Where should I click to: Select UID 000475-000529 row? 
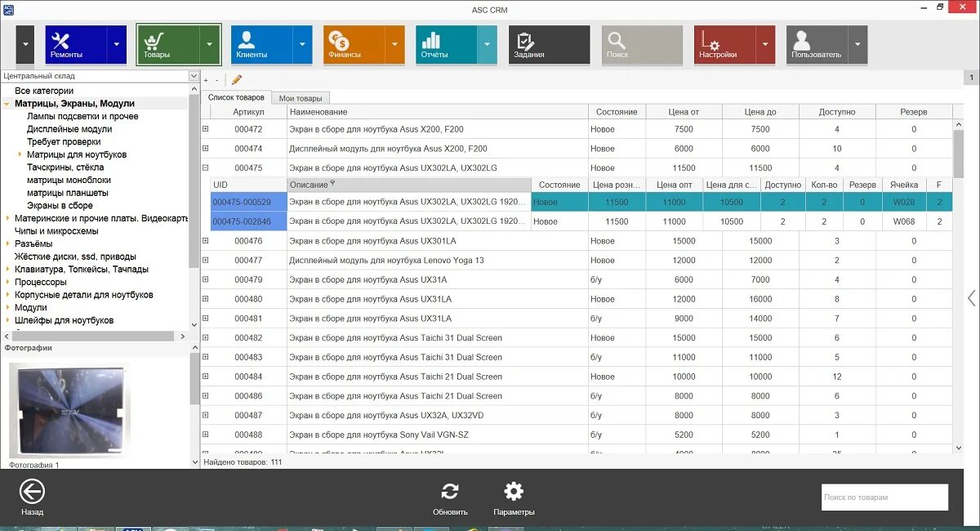pos(581,202)
